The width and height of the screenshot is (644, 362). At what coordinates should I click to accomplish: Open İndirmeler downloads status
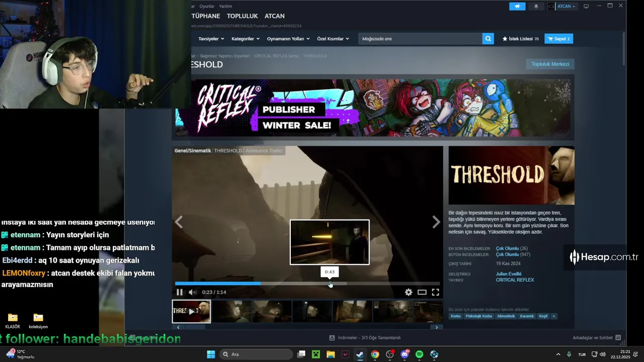click(x=365, y=338)
